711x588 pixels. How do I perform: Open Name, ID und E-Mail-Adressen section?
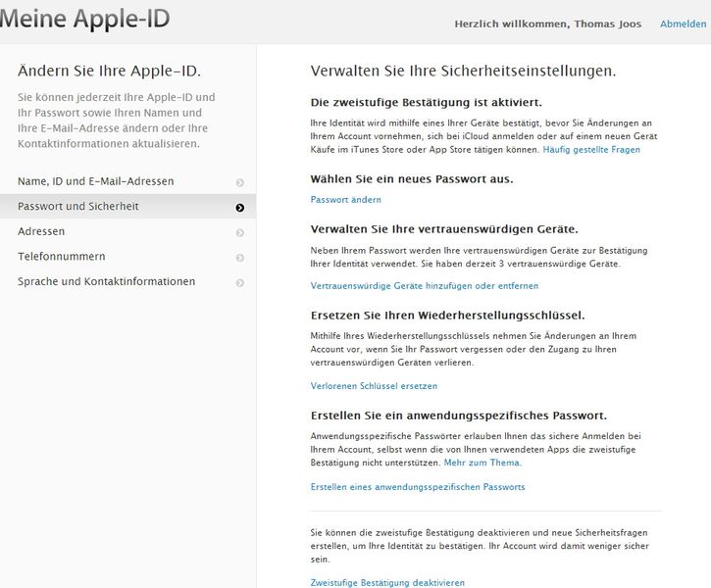pyautogui.click(x=127, y=181)
